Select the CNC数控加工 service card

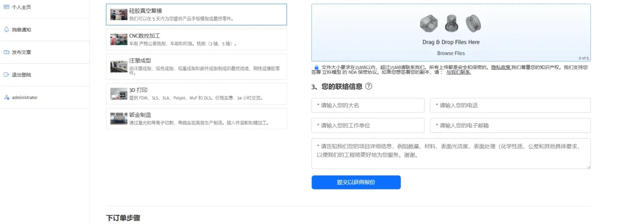196,39
